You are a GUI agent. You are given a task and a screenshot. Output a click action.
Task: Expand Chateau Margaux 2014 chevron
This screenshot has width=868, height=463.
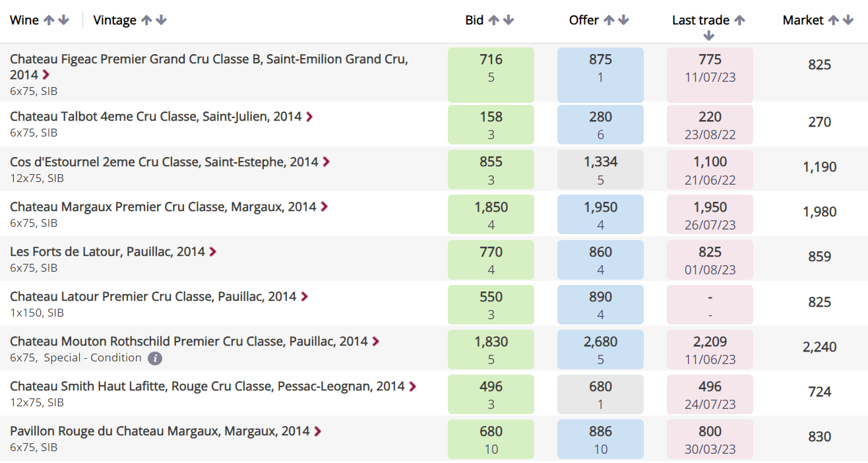[324, 206]
